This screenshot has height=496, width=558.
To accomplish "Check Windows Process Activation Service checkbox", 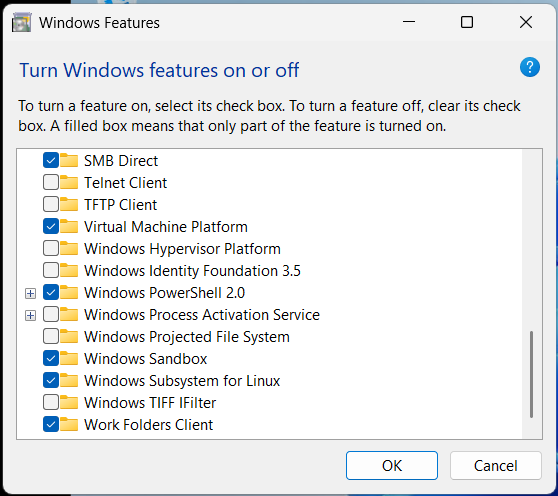I will (51, 315).
